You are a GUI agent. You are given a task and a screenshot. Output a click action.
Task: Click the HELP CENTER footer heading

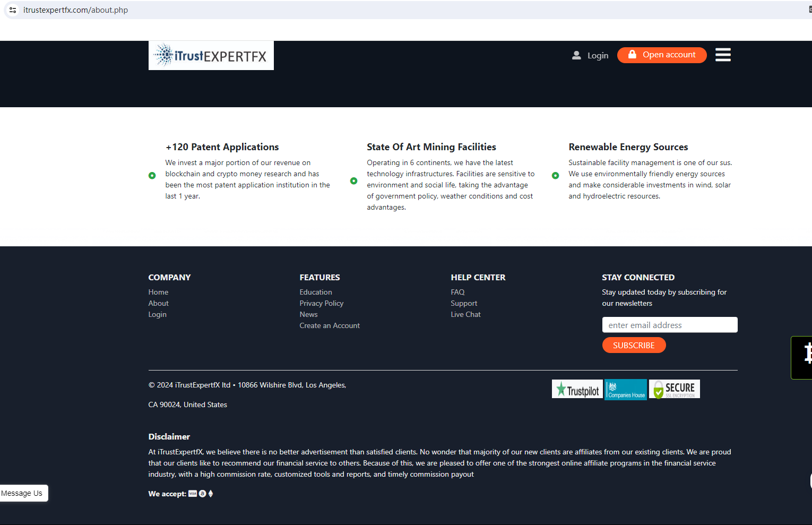point(478,277)
